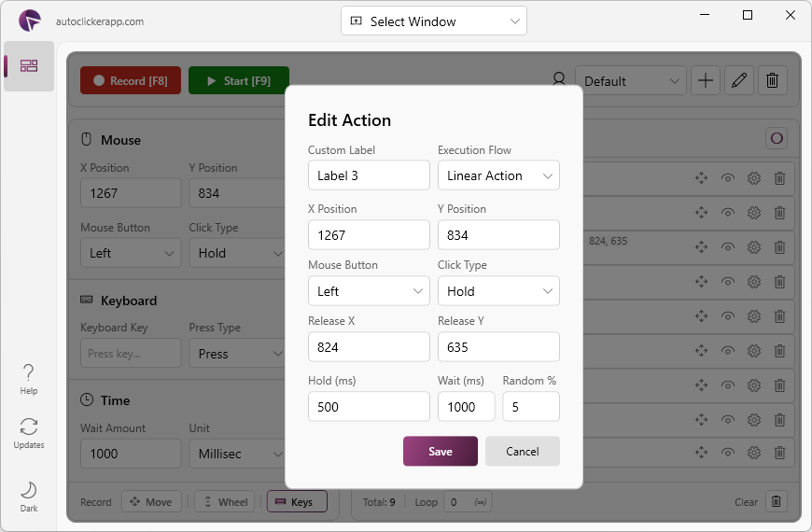Delete the 824, 635 action row
Screen dimensions: 812x532
click(779, 247)
